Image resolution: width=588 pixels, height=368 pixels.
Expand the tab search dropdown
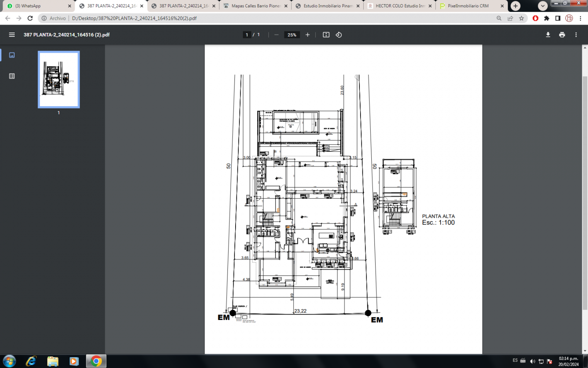(543, 6)
